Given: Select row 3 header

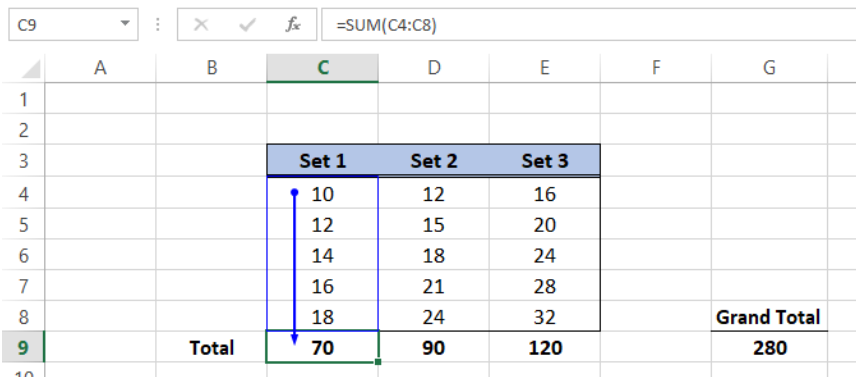Looking at the screenshot, I should [22, 161].
